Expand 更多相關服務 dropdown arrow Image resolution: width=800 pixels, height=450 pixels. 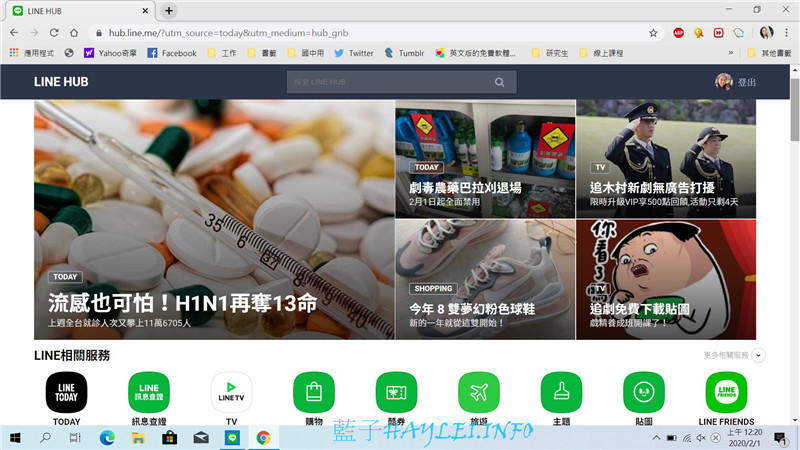pyautogui.click(x=759, y=355)
